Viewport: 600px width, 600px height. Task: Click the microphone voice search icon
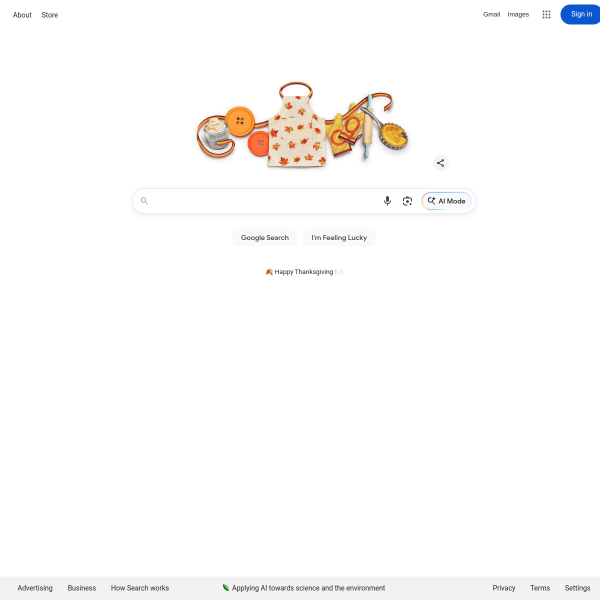387,201
